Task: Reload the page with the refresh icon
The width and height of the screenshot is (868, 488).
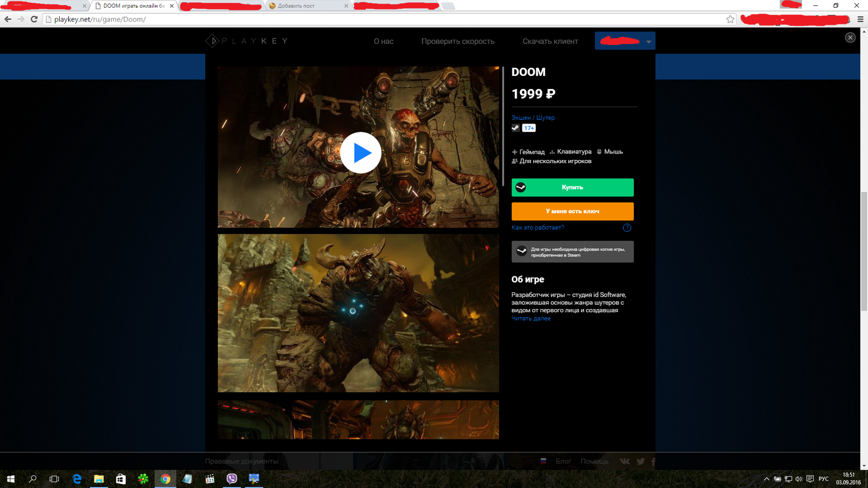Action: point(34,19)
